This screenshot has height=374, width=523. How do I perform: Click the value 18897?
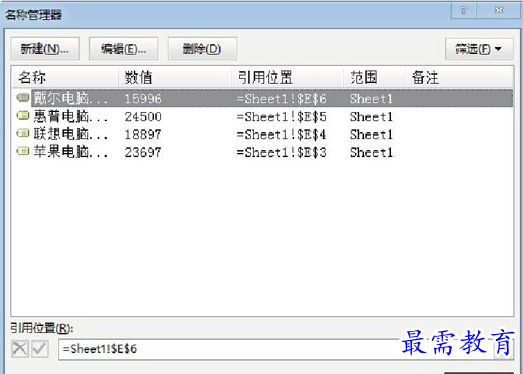pyautogui.click(x=143, y=134)
